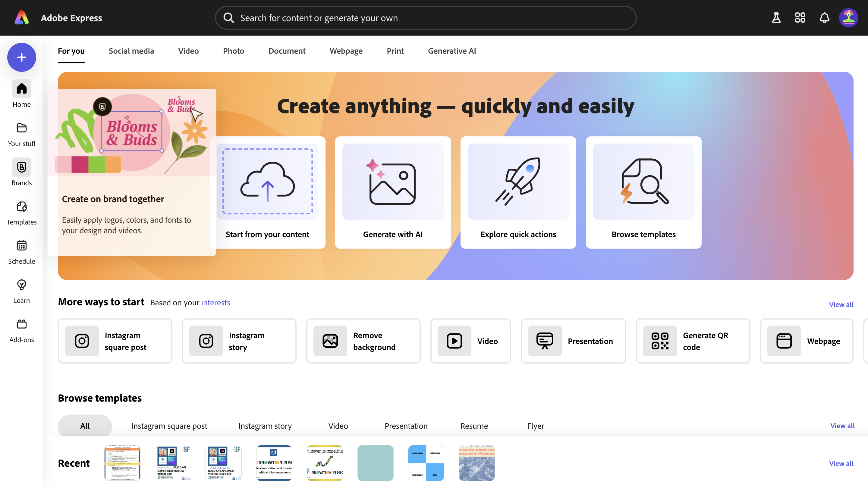The width and height of the screenshot is (868, 490).
Task: Open the apps grid icon
Action: click(800, 18)
